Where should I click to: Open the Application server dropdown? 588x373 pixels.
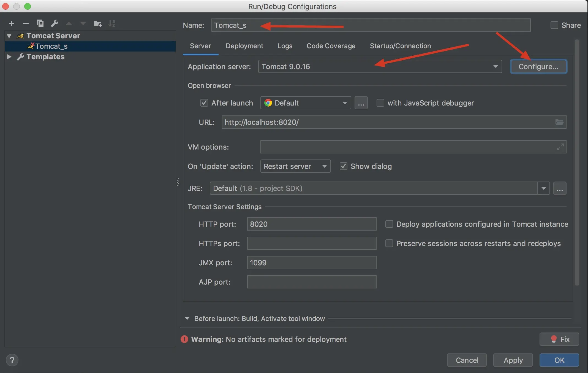pos(380,67)
